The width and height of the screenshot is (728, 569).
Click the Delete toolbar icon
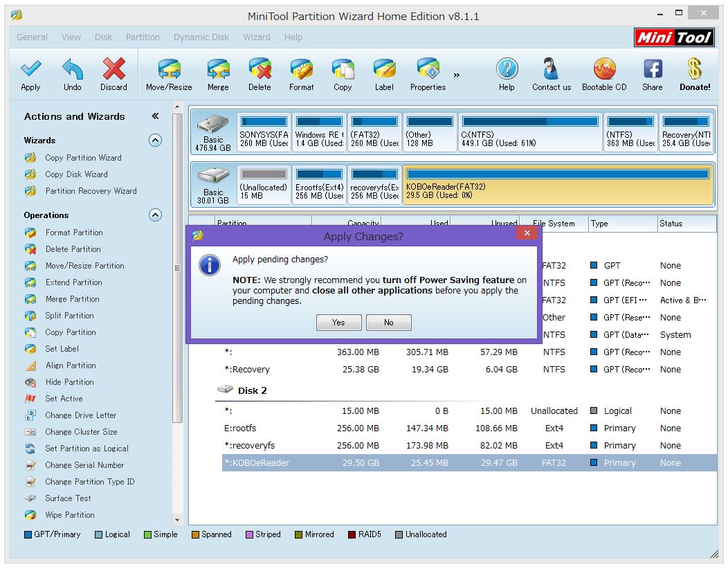(x=260, y=69)
